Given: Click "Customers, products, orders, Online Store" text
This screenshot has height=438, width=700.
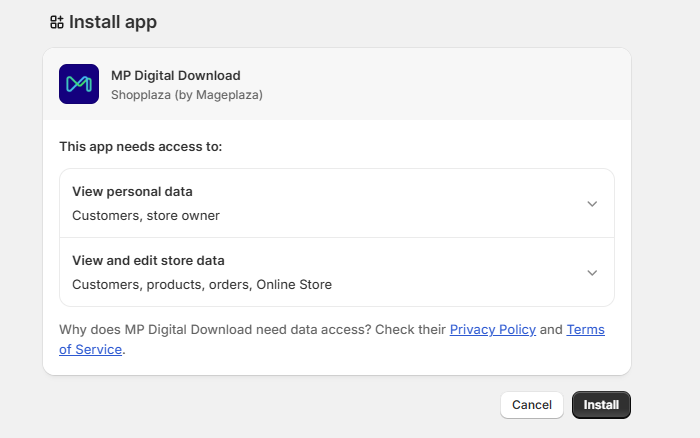Looking at the screenshot, I should (201, 284).
